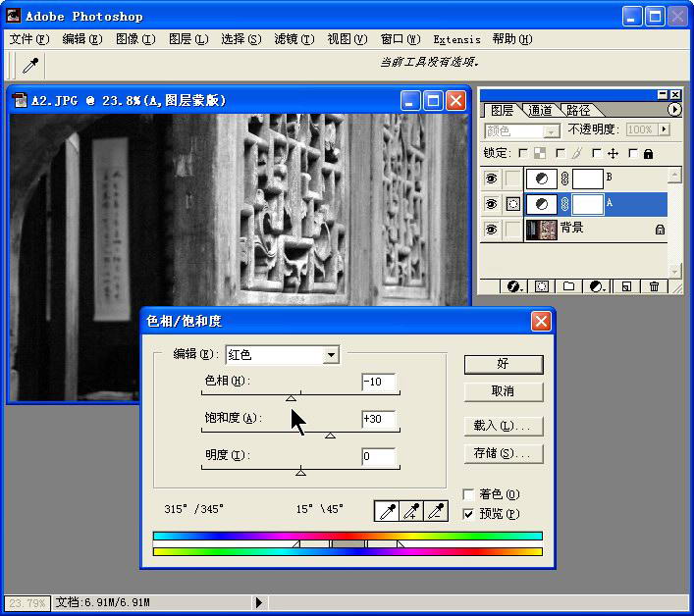The image size is (694, 616).
Task: Uncheck the 预览 (Preview) checkbox
Action: (468, 513)
